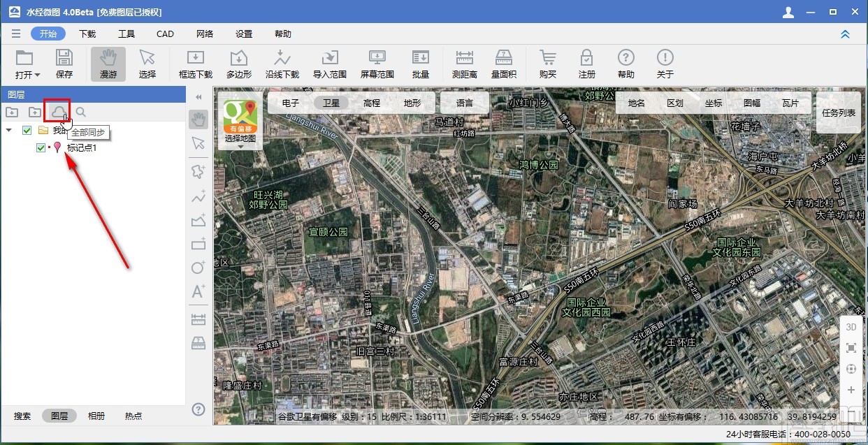The height and width of the screenshot is (445, 868).
Task: Click the Save (保存) toolbar icon
Action: pyautogui.click(x=64, y=64)
